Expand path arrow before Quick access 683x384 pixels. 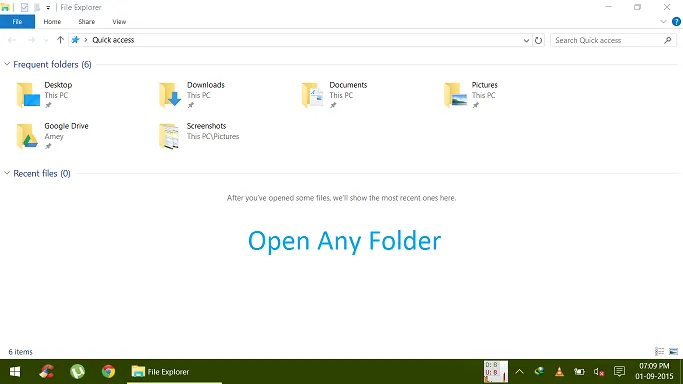coord(86,40)
